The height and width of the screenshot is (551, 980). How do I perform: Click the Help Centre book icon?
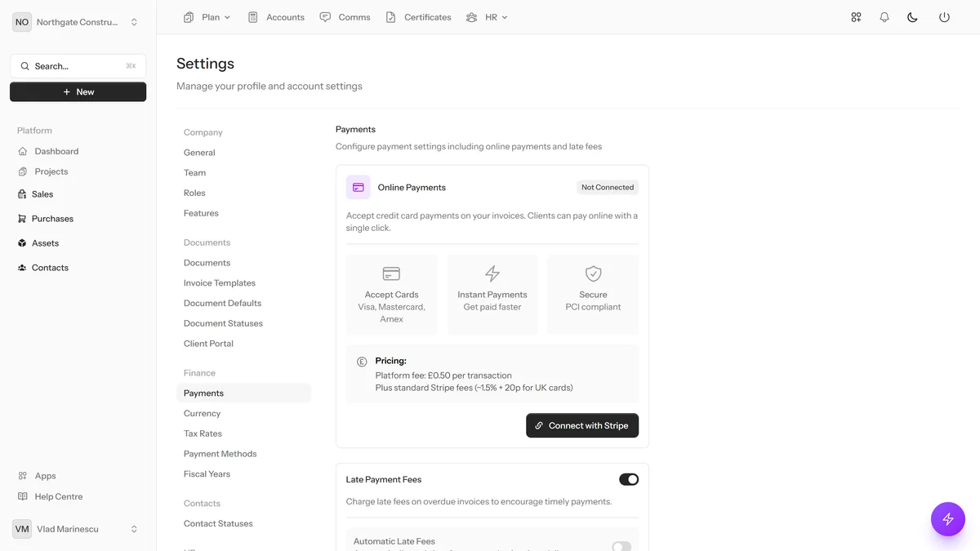(23, 496)
